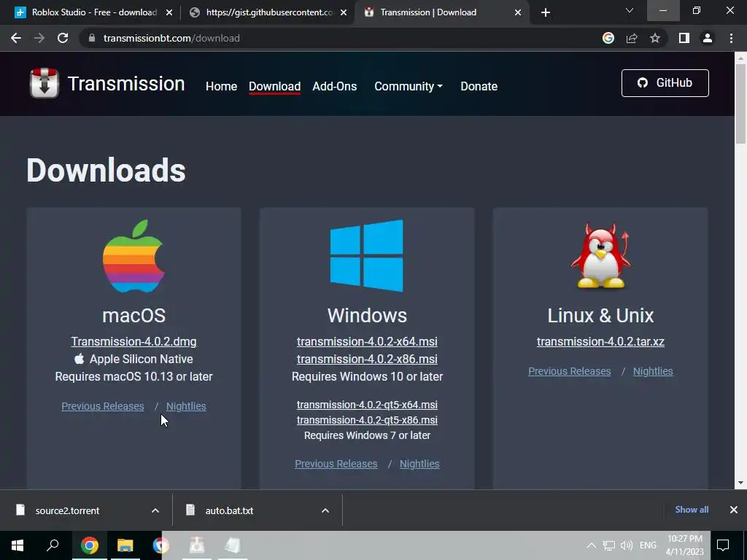Reload the page with the refresh icon
This screenshot has height=560, width=747.
[63, 38]
